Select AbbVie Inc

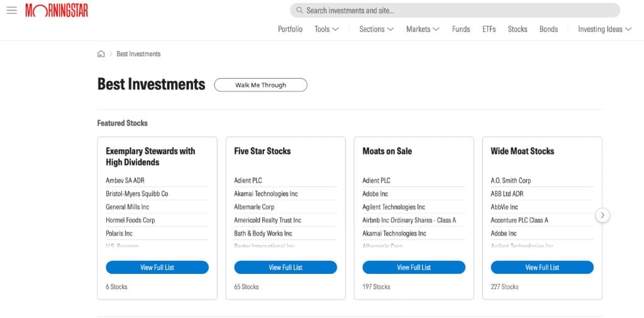coord(504,207)
